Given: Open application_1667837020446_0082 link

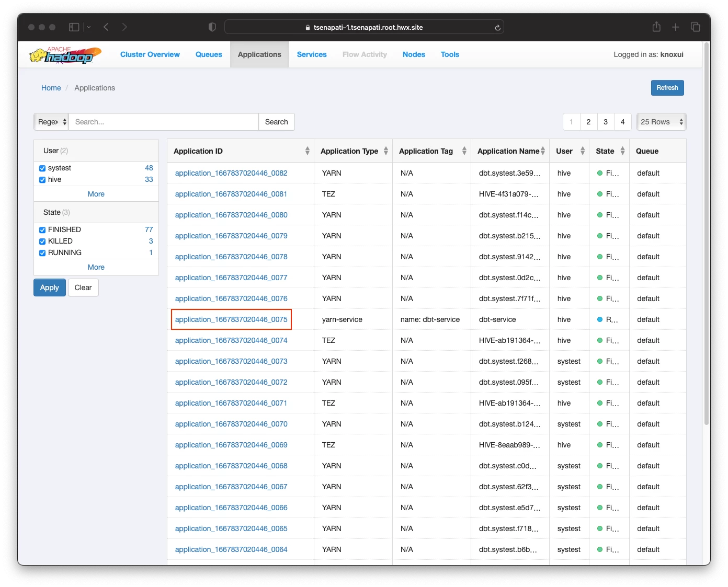Looking at the screenshot, I should tap(231, 173).
